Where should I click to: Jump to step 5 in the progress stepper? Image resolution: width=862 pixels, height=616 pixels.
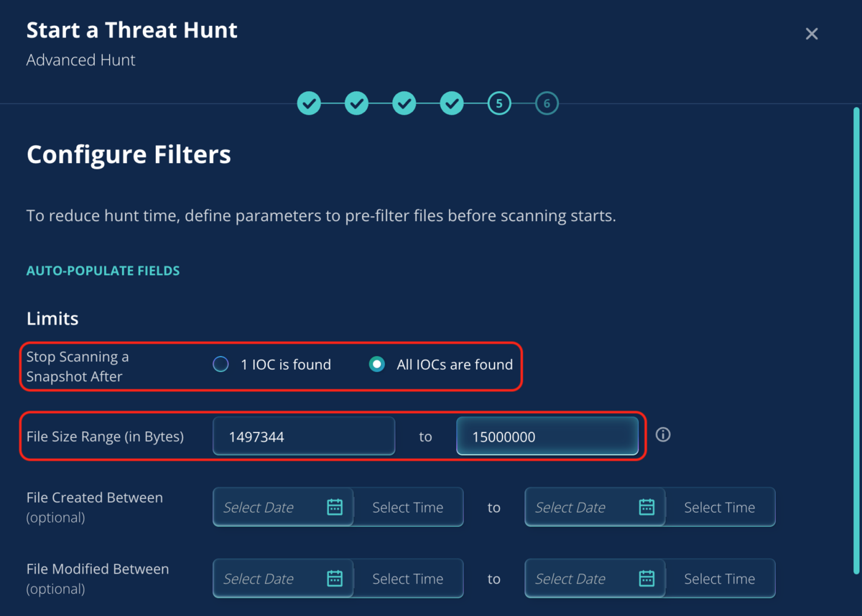coord(499,103)
